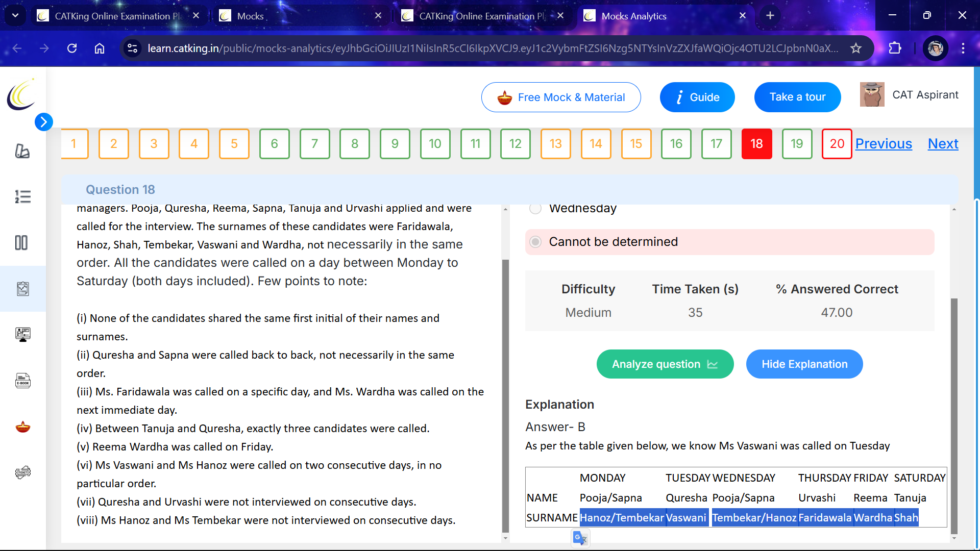The height and width of the screenshot is (551, 980).
Task: Jump to question 4
Action: pyautogui.click(x=194, y=144)
